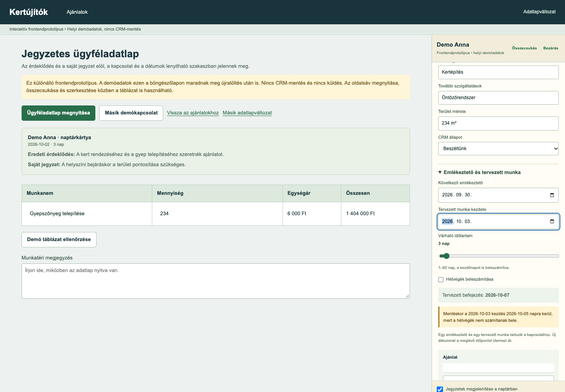565x392 pixels.
Task: Open the Ajánlatok menu item
Action: pos(77,12)
